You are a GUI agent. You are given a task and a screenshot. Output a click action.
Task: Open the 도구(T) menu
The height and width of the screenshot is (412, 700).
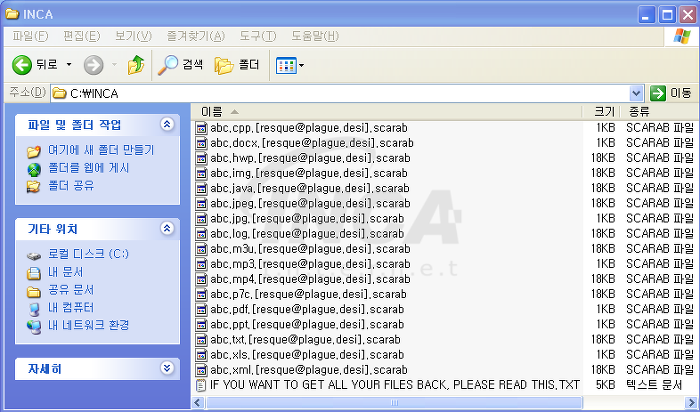[x=258, y=36]
